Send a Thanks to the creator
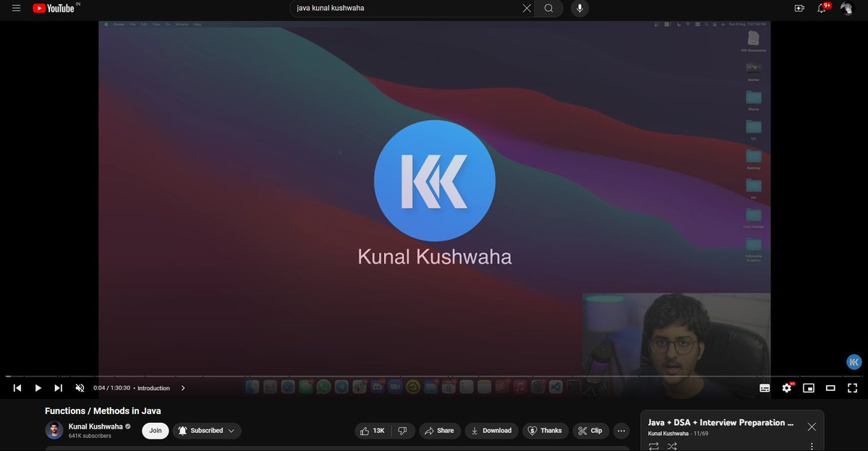Screen dimensions: 868x451 coord(545,431)
